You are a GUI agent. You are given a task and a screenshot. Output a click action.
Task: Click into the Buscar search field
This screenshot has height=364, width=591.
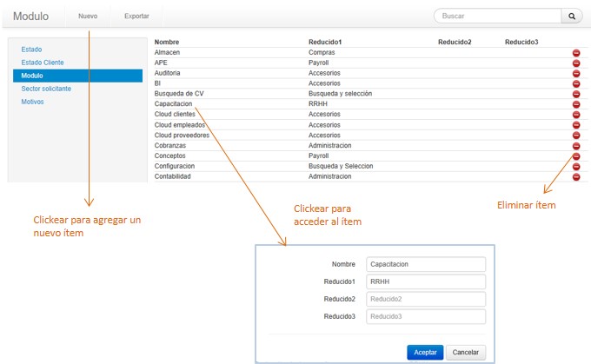pos(498,16)
